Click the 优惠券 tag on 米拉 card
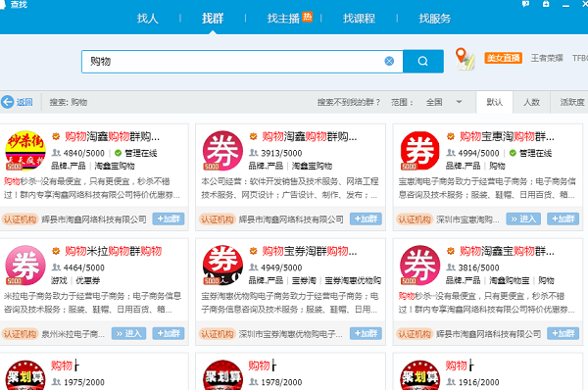The width and height of the screenshot is (588, 390). [88, 280]
